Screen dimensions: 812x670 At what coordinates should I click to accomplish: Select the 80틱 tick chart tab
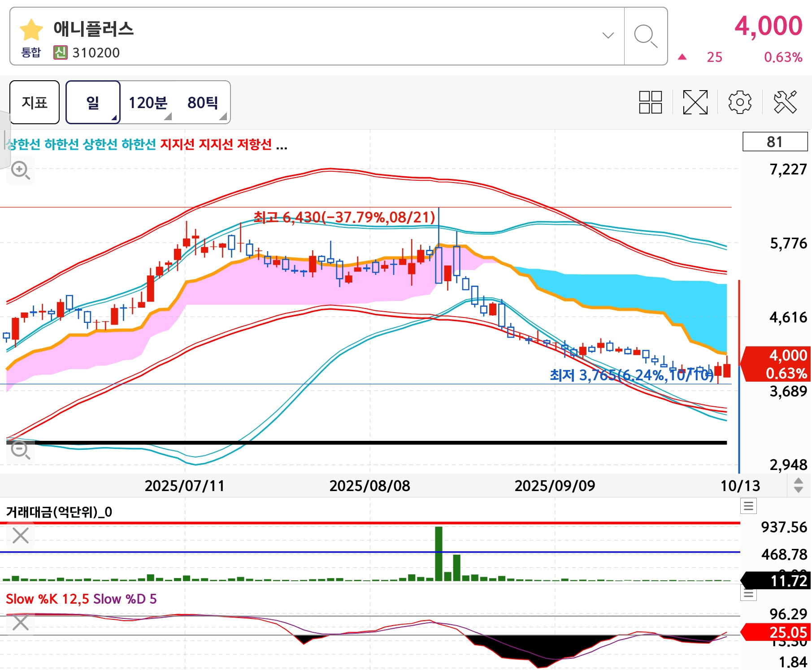point(203,103)
